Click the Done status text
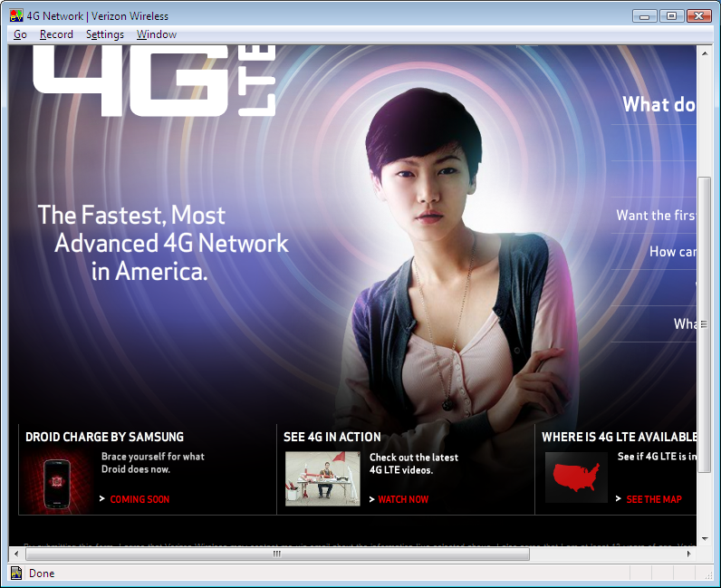Image resolution: width=721 pixels, height=588 pixels. click(42, 574)
